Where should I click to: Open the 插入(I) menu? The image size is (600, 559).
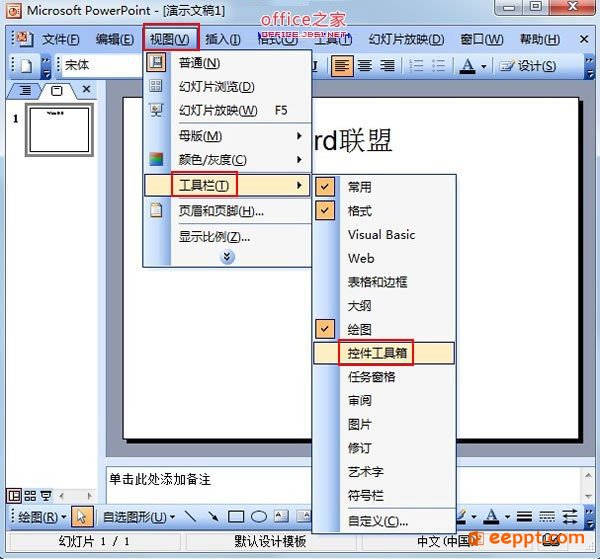(x=223, y=39)
